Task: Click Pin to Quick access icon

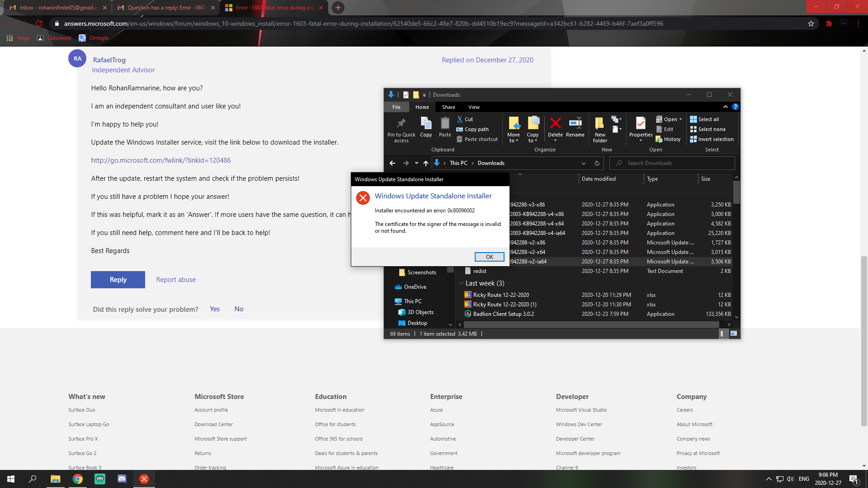Action: click(x=401, y=123)
